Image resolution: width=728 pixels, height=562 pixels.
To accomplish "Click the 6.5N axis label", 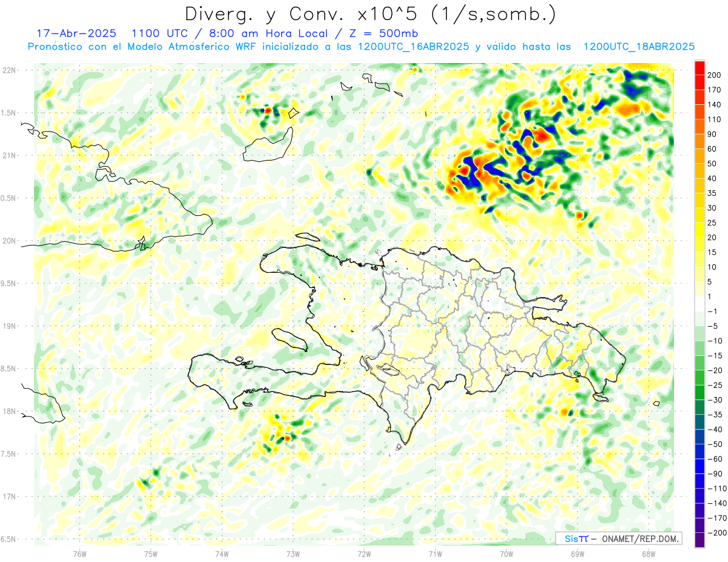I will click(9, 539).
